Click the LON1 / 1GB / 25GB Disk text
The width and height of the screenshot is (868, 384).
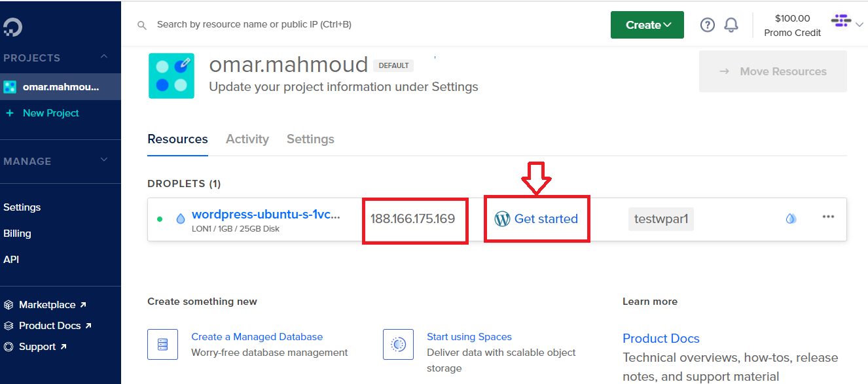pos(236,229)
